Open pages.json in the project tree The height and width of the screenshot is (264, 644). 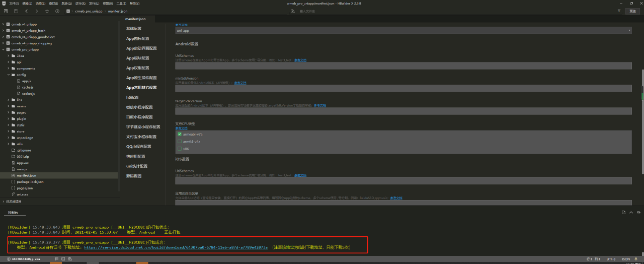click(x=25, y=188)
